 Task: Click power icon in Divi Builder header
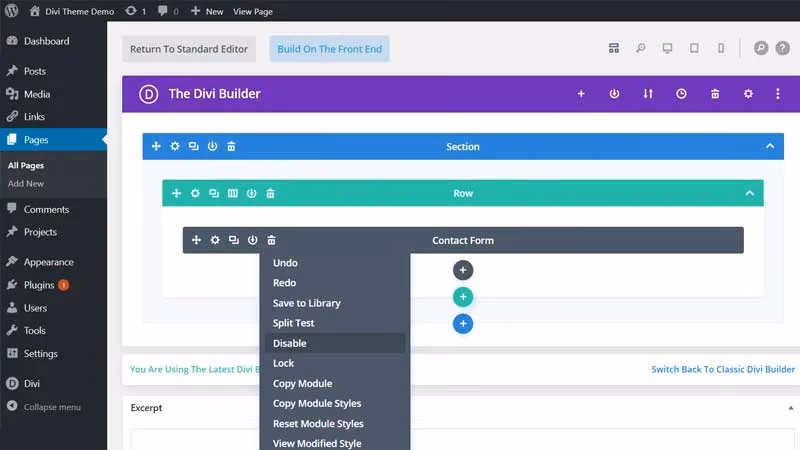pyautogui.click(x=614, y=94)
